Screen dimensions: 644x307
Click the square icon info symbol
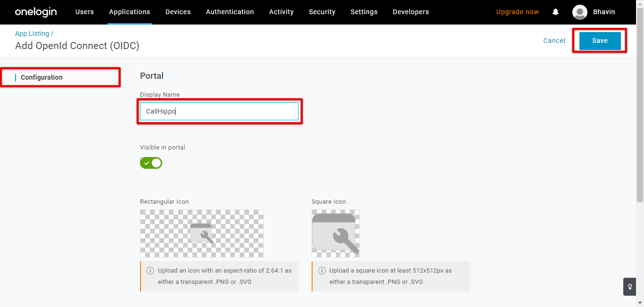point(322,271)
